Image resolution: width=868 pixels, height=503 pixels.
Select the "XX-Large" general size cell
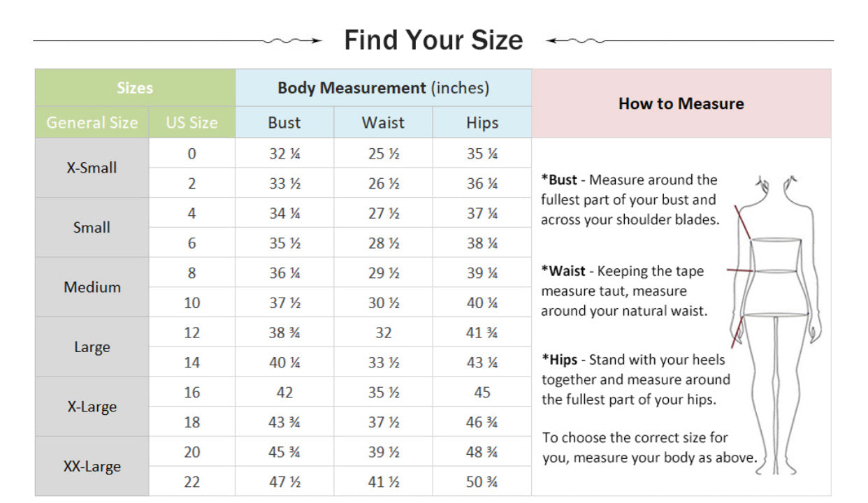[92, 467]
